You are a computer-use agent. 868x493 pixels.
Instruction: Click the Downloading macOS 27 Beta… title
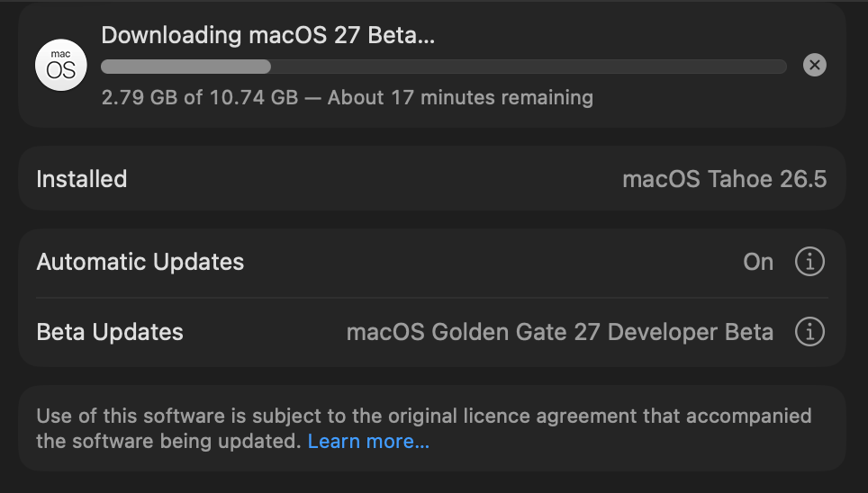click(268, 35)
